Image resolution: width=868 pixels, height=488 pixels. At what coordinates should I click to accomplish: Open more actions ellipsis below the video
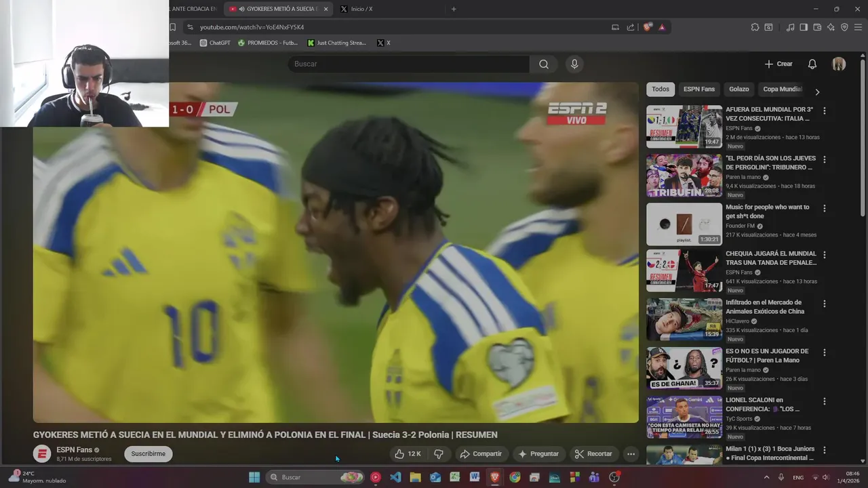coord(631,453)
